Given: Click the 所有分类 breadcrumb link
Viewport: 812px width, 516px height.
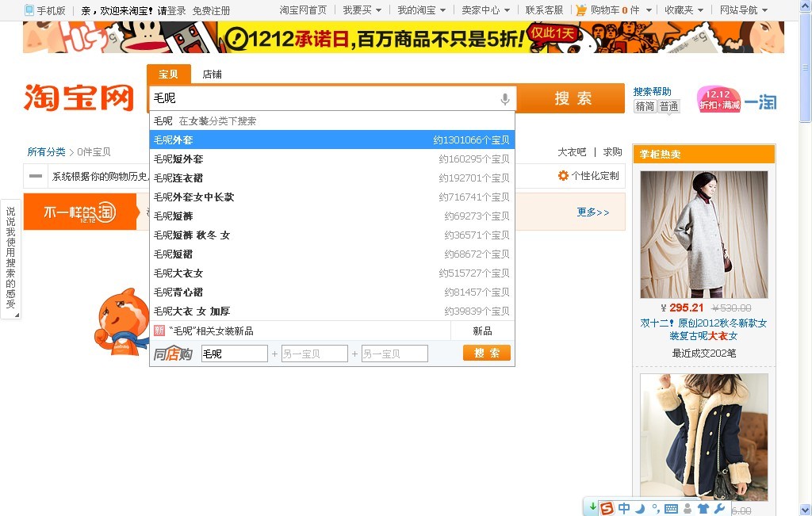Looking at the screenshot, I should pyautogui.click(x=46, y=151).
